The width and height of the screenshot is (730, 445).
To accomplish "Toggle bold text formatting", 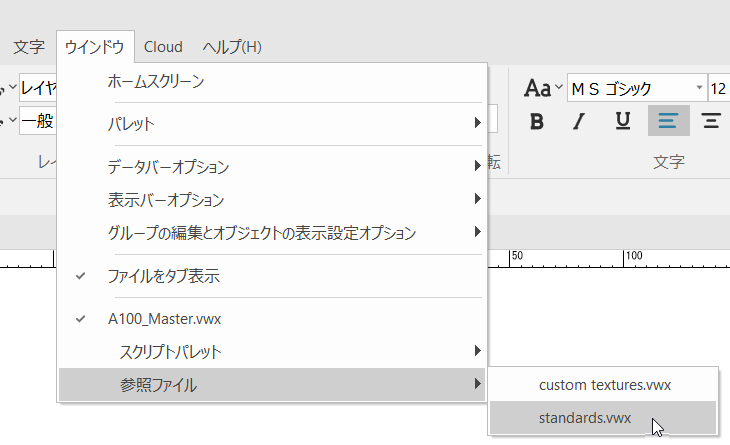I will (x=537, y=121).
